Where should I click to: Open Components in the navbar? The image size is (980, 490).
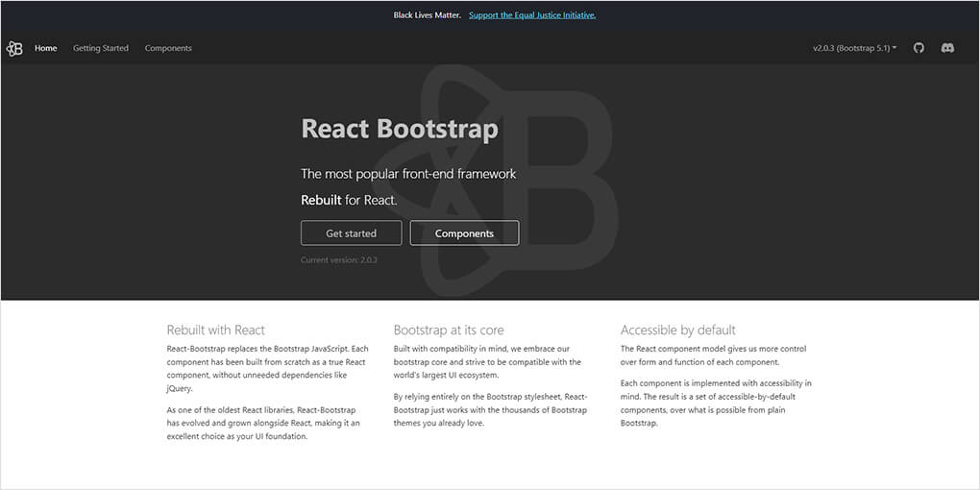tap(168, 48)
